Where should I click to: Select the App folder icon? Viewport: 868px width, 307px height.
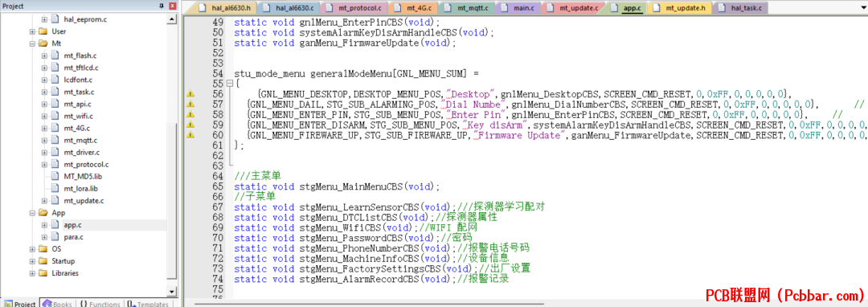pyautogui.click(x=43, y=213)
